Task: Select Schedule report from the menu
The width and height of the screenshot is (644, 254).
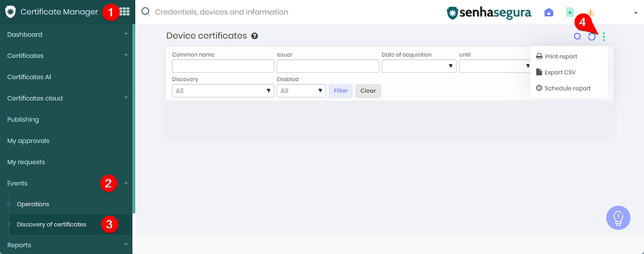Action: 563,88
